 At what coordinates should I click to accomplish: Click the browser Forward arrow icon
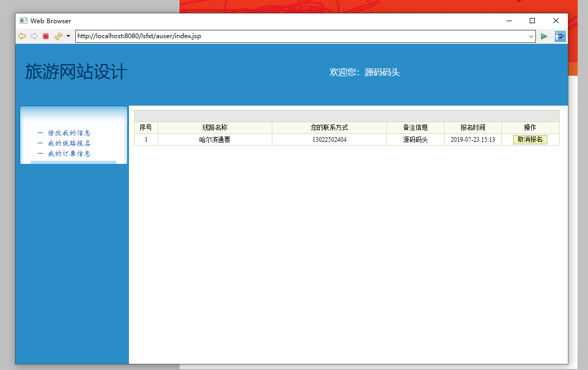coord(34,36)
